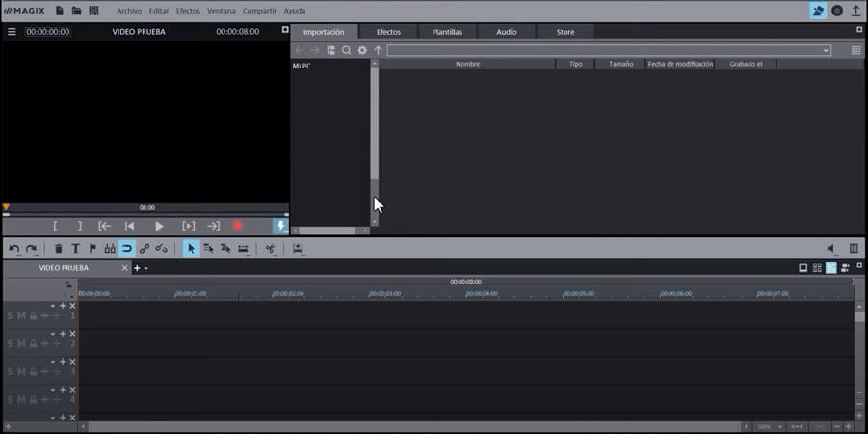Switch to the Importación tab
The image size is (868, 434).
click(x=324, y=32)
